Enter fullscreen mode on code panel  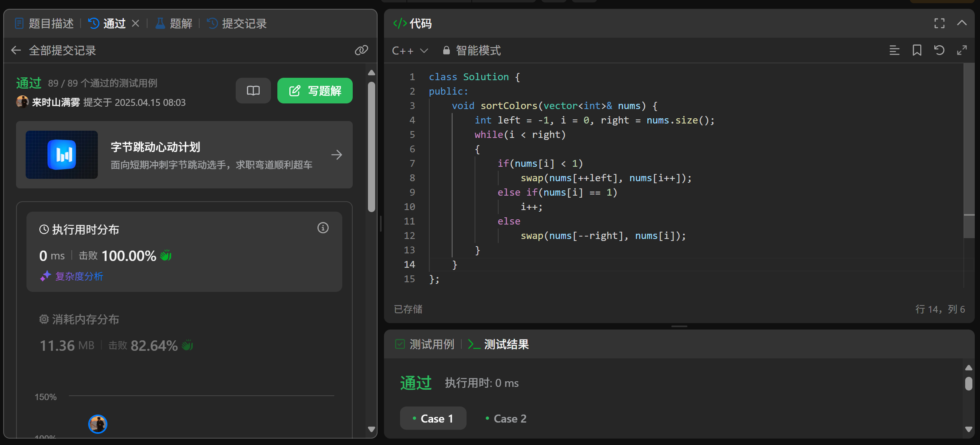pyautogui.click(x=939, y=23)
